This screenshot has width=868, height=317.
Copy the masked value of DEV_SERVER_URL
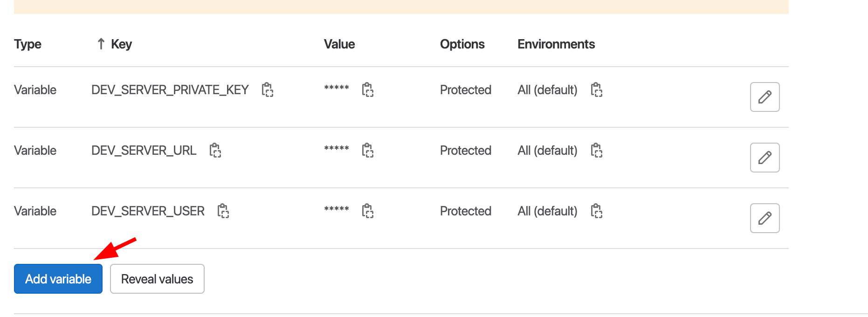(x=368, y=150)
